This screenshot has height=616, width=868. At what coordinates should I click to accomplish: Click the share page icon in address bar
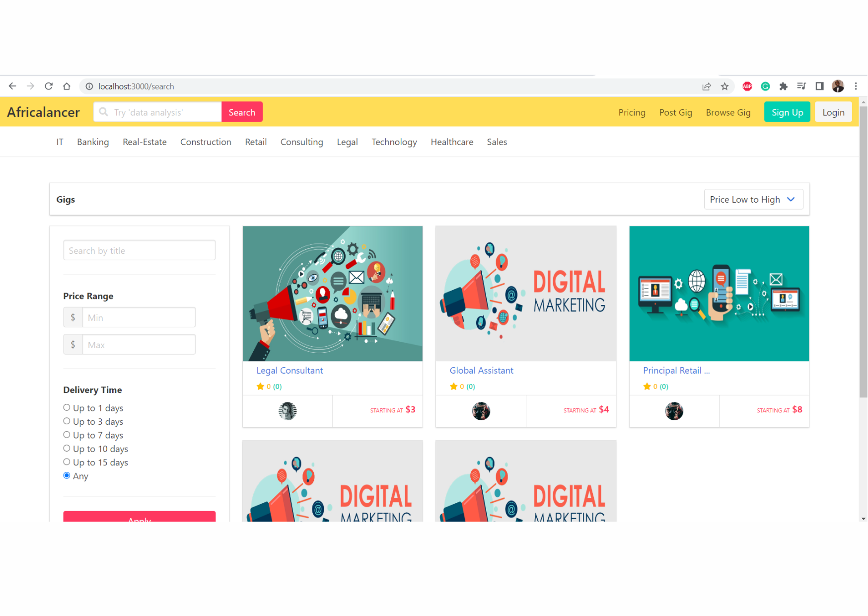706,86
